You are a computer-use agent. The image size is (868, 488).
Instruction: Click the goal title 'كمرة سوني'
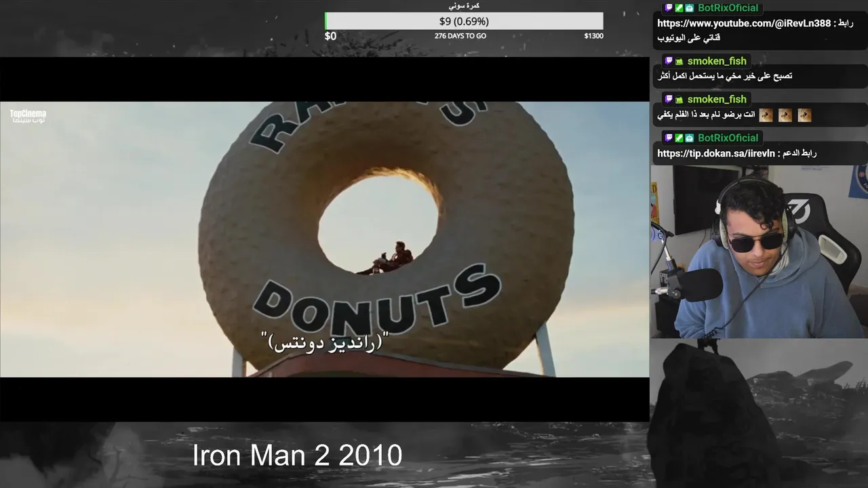tap(465, 6)
